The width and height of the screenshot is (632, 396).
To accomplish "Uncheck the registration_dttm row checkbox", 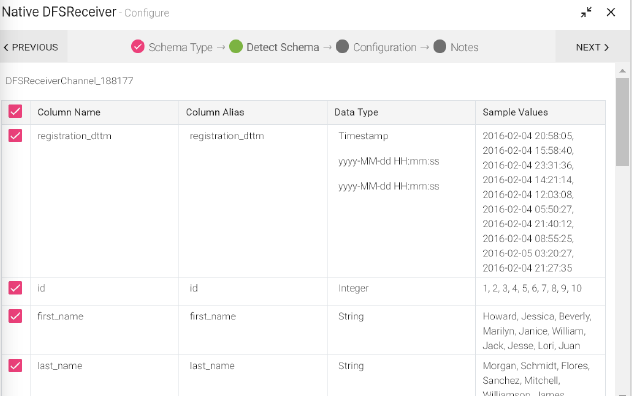I will 15,135.
